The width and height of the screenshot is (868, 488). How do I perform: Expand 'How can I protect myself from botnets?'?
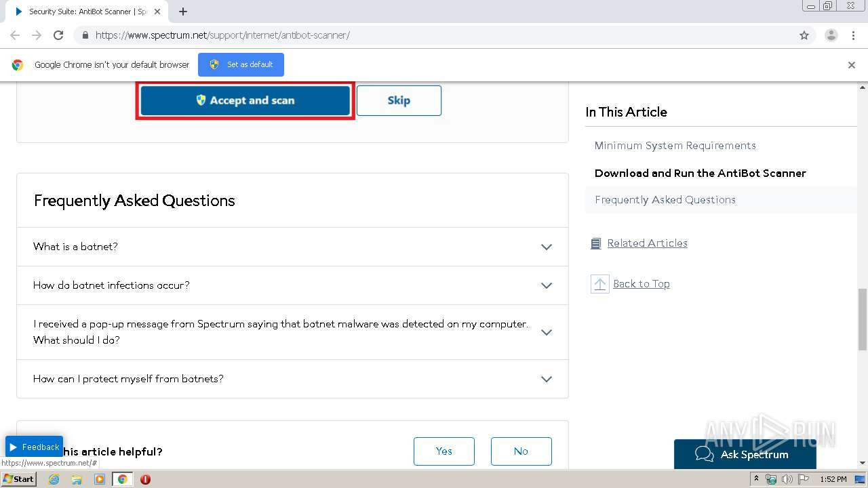tap(292, 379)
